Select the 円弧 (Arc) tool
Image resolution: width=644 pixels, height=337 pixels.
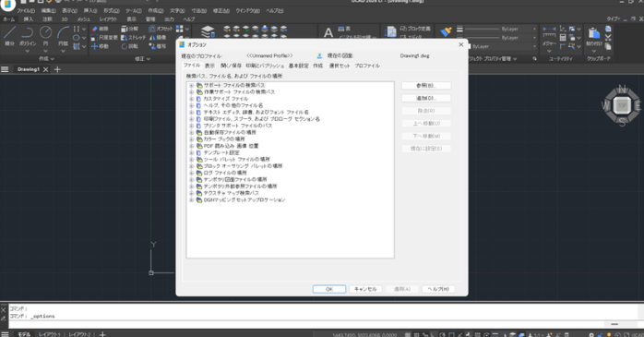[63, 35]
